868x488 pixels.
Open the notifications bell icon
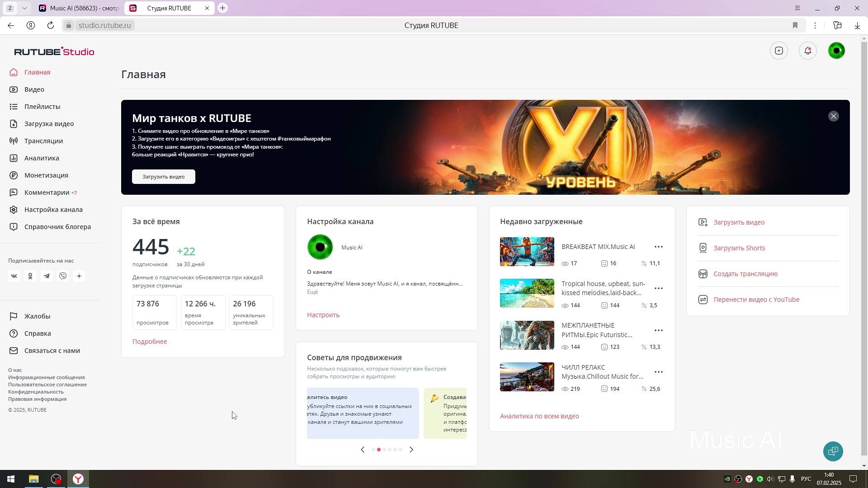(807, 51)
